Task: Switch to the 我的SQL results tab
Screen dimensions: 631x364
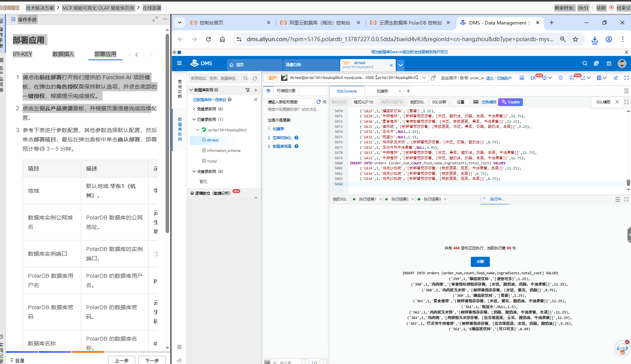Action: point(340,199)
